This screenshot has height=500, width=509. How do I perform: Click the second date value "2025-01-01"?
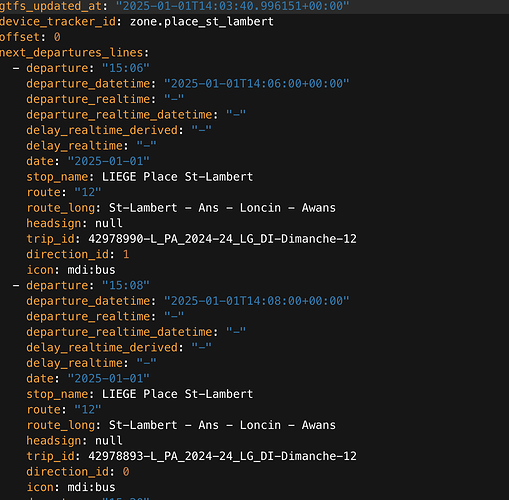(109, 379)
